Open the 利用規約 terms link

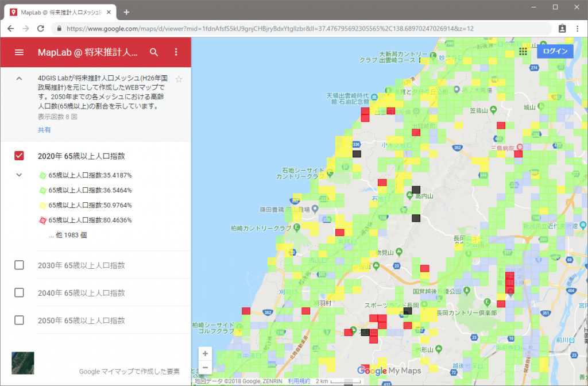point(299,381)
